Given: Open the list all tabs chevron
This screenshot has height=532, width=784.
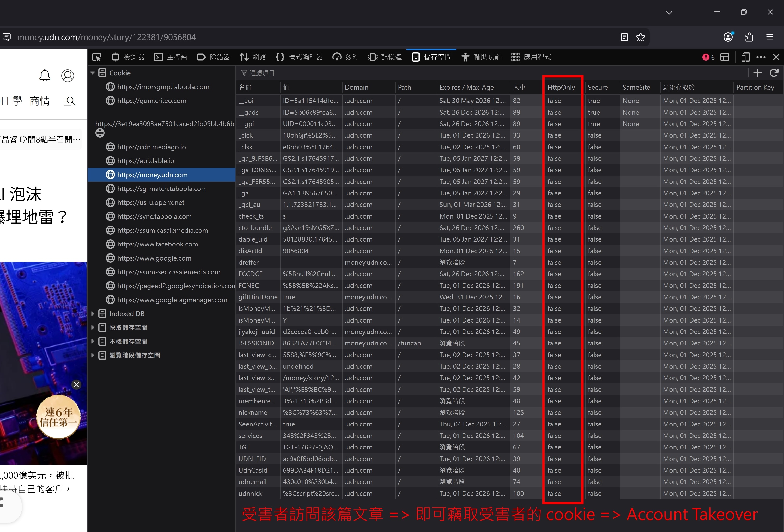Looking at the screenshot, I should (x=669, y=13).
